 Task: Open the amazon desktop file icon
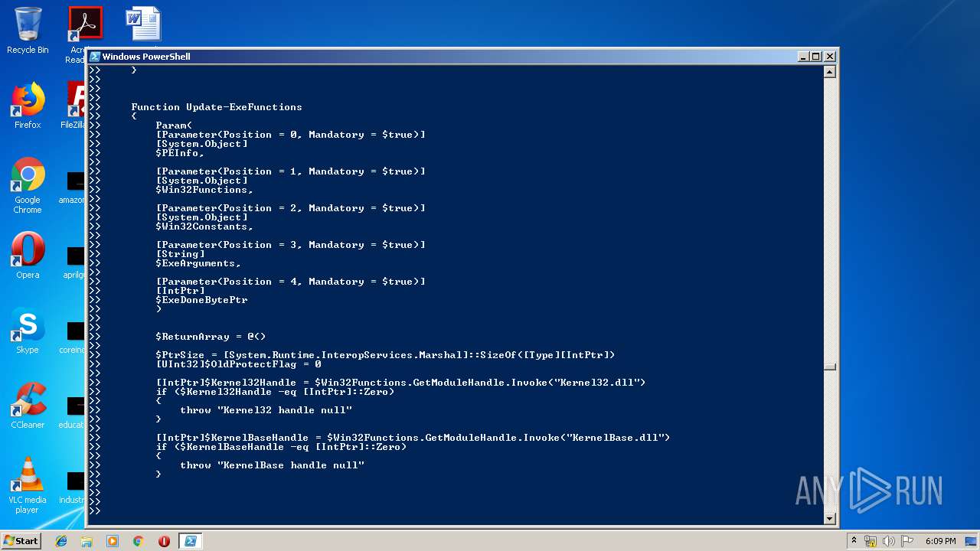point(73,188)
